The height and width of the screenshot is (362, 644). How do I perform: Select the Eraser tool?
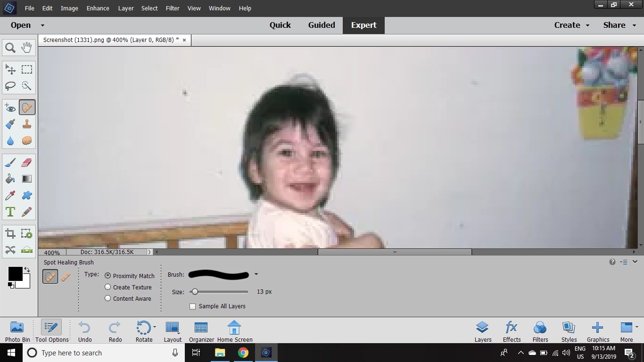click(x=27, y=163)
